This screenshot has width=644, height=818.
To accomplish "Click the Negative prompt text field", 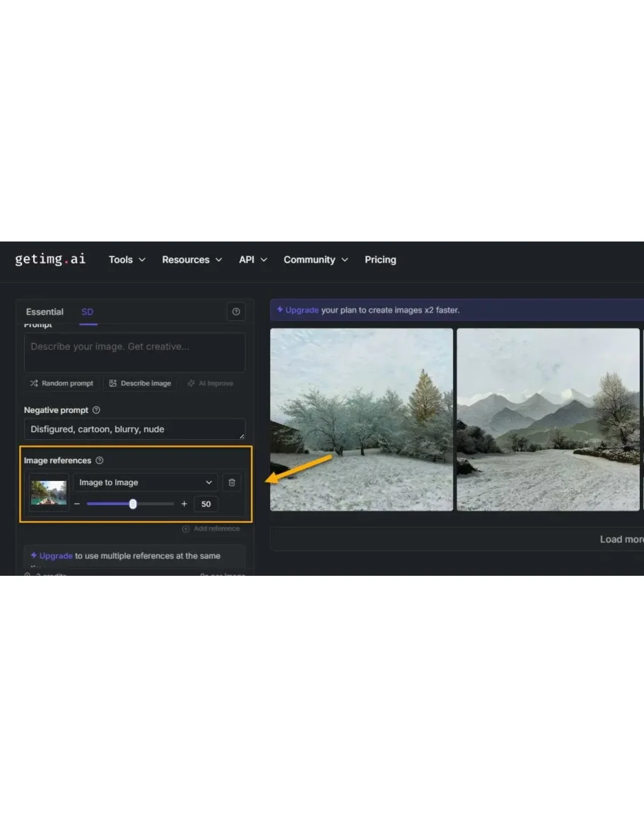I will click(x=134, y=429).
